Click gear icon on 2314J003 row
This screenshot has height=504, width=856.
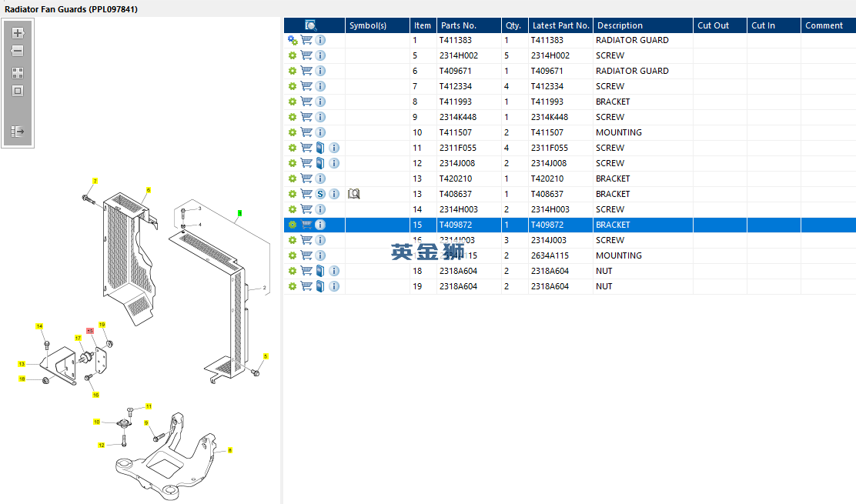(x=293, y=240)
